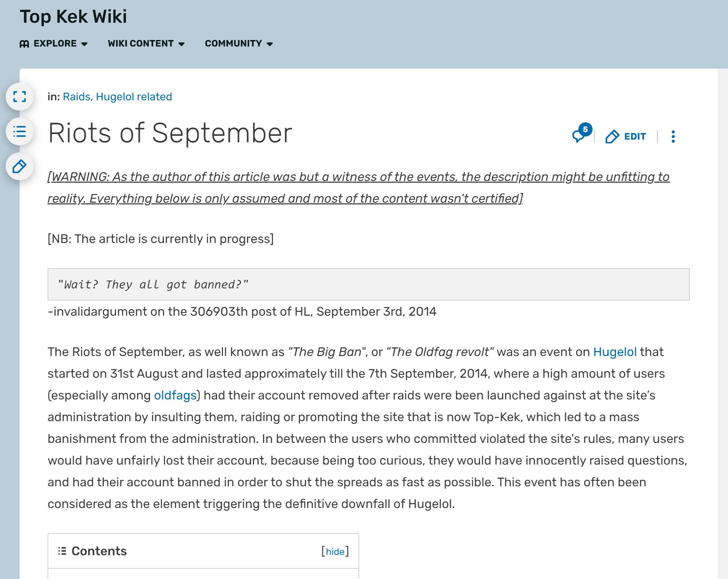Expand the EXPLORE dropdown arrow
The image size is (728, 579).
pos(84,44)
